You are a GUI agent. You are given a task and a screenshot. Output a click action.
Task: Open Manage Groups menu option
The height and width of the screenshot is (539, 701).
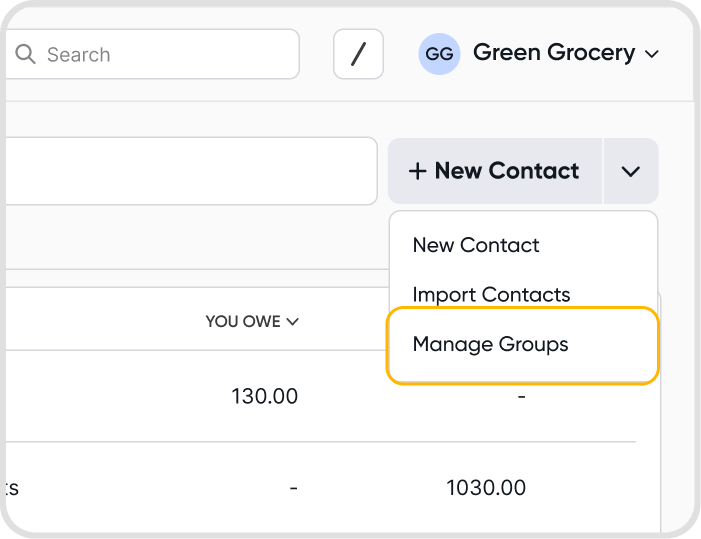coord(490,345)
